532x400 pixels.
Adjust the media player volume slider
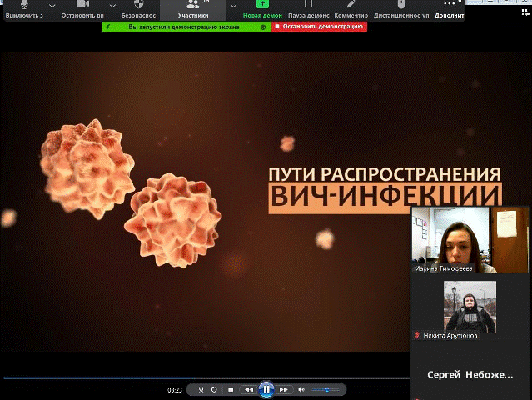(325, 389)
